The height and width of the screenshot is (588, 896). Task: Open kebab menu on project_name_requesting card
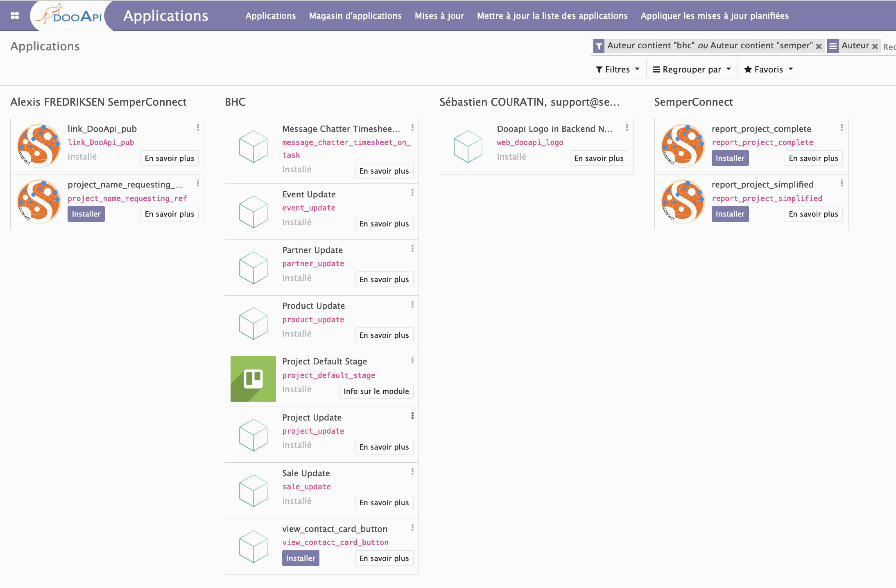(x=198, y=183)
